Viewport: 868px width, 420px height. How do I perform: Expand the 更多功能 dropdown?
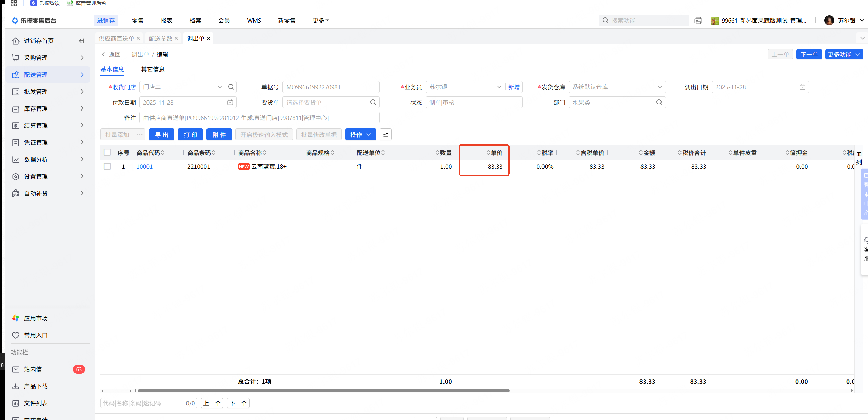[844, 54]
